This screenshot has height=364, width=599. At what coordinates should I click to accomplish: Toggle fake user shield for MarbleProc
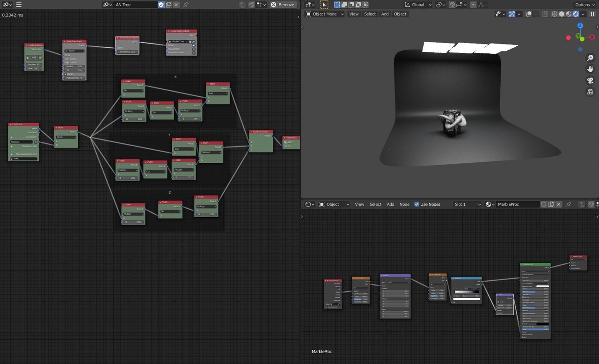[544, 204]
